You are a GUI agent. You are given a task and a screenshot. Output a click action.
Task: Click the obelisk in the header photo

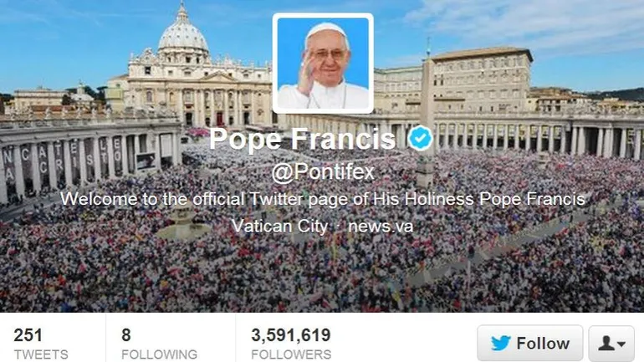(x=427, y=115)
